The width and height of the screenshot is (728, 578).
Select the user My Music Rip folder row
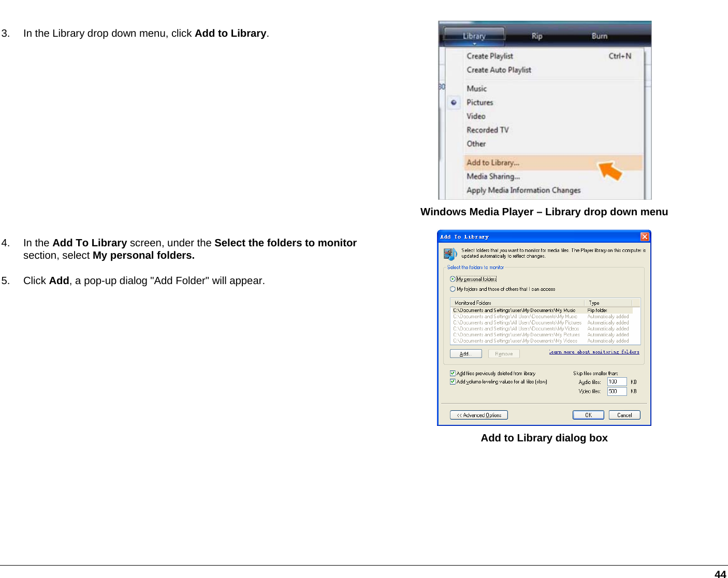542,310
